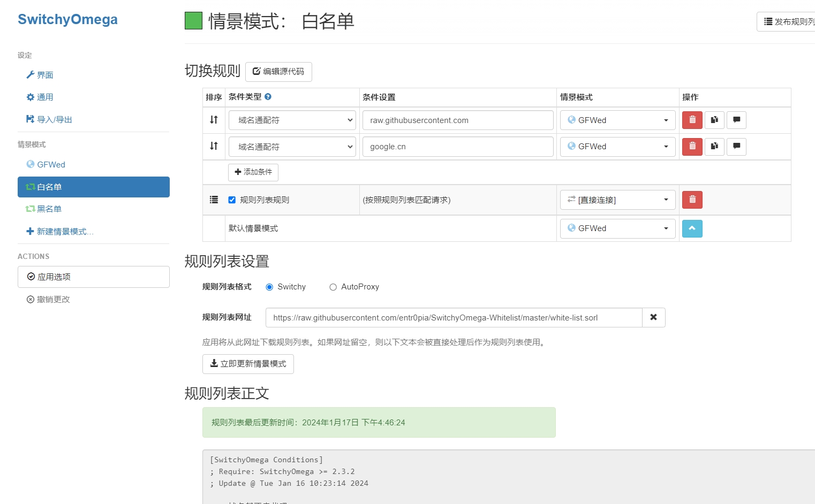Delete the 规则列表规则 row
Screen dimensions: 815x504
click(692, 200)
